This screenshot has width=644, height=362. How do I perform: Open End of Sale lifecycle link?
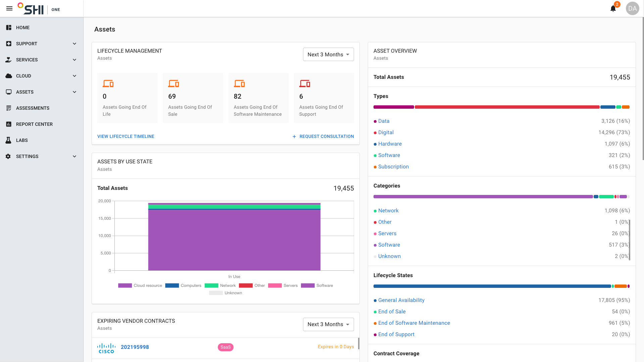pyautogui.click(x=392, y=312)
